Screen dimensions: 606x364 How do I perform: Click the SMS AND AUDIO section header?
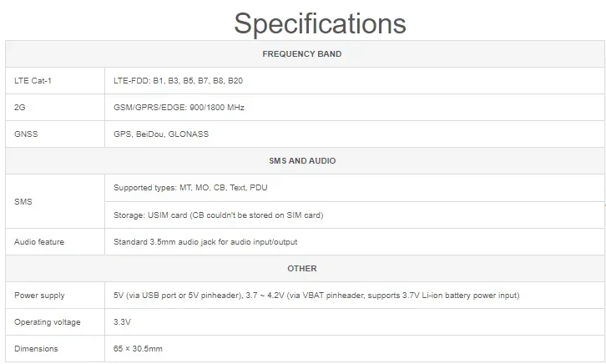point(302,161)
